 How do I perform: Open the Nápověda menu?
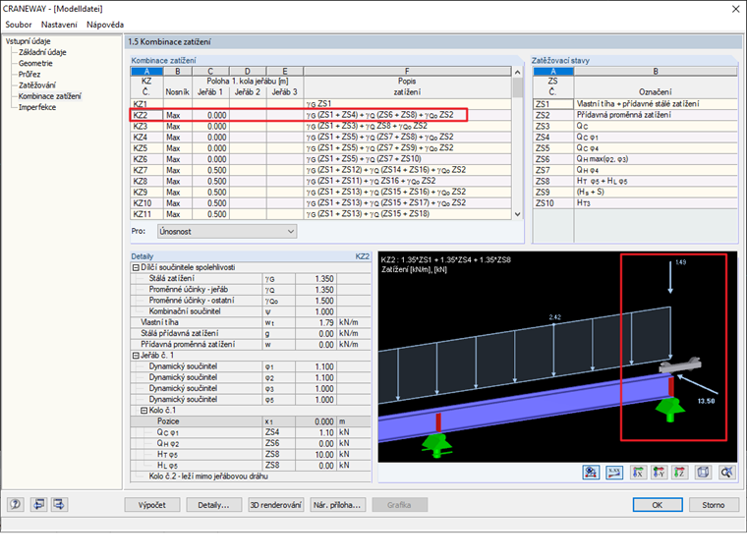click(105, 25)
